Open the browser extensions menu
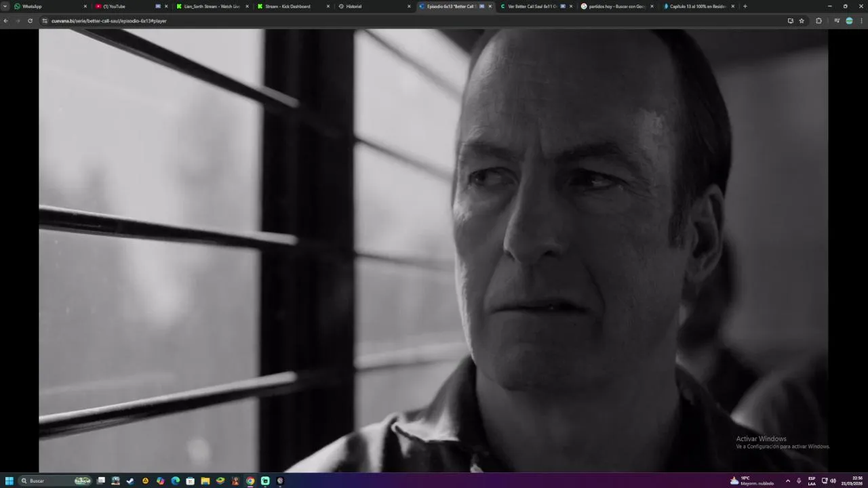Viewport: 868px width, 488px height. point(818,21)
